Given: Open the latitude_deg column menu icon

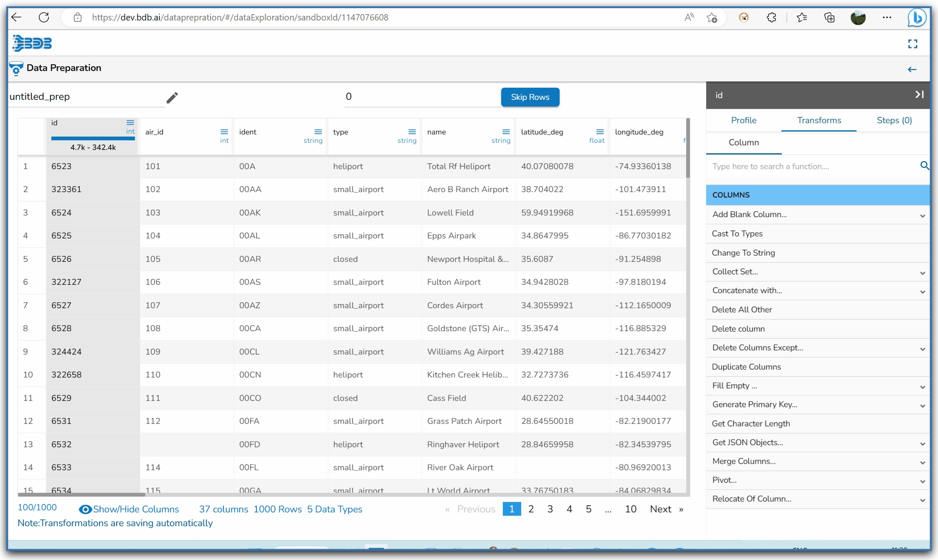Looking at the screenshot, I should tap(600, 132).
